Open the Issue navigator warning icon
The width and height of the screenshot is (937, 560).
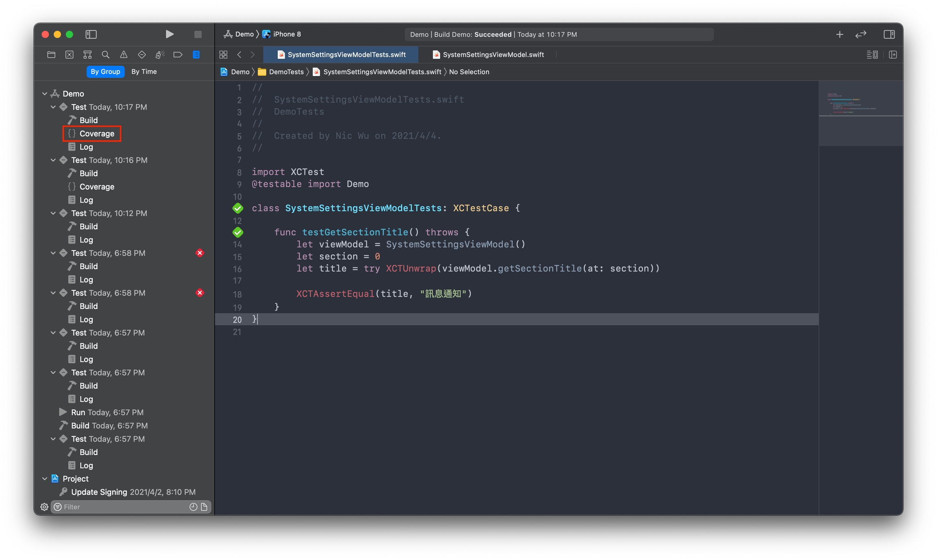[124, 54]
